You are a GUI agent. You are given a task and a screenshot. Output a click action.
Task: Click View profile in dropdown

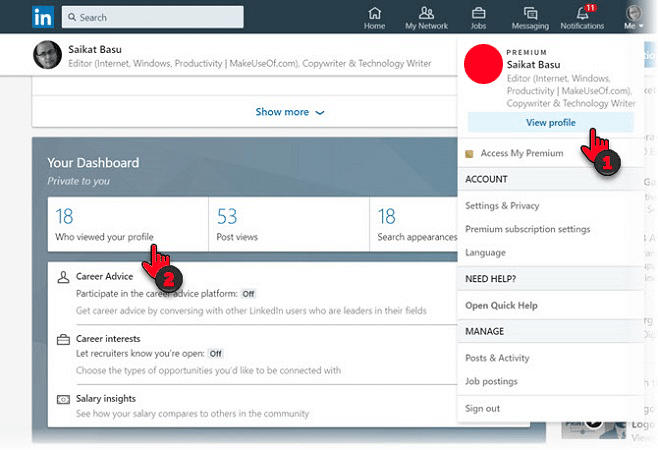pos(551,123)
